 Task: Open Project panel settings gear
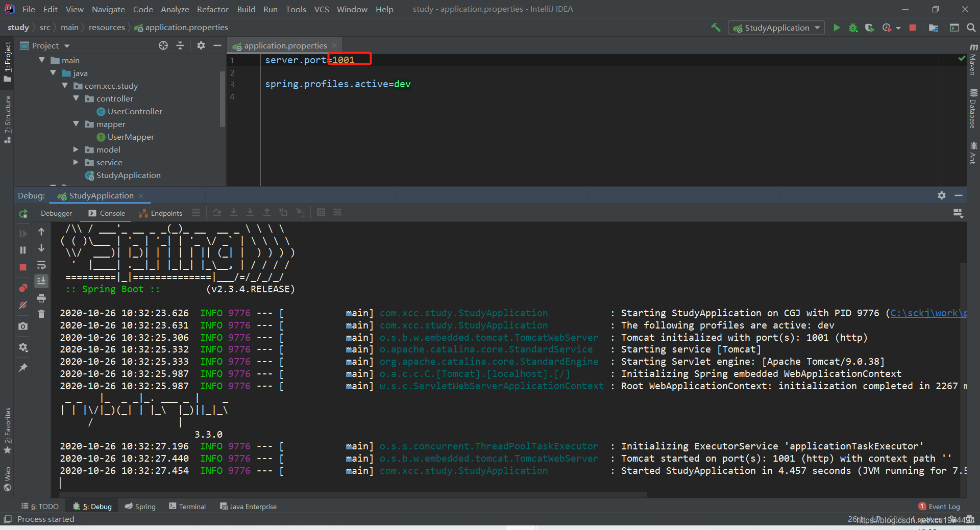pyautogui.click(x=201, y=45)
